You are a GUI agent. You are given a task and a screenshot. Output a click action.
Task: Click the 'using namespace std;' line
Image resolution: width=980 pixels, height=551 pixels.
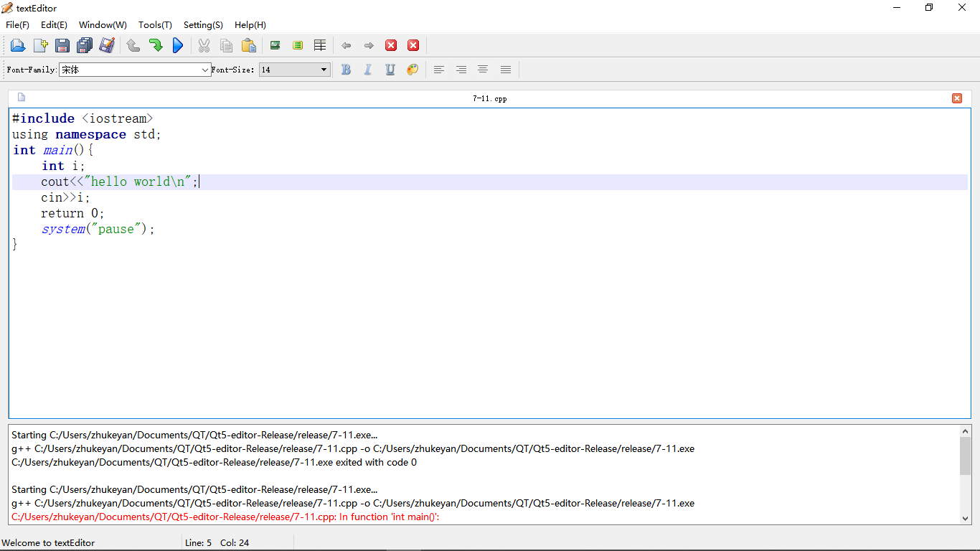point(87,134)
